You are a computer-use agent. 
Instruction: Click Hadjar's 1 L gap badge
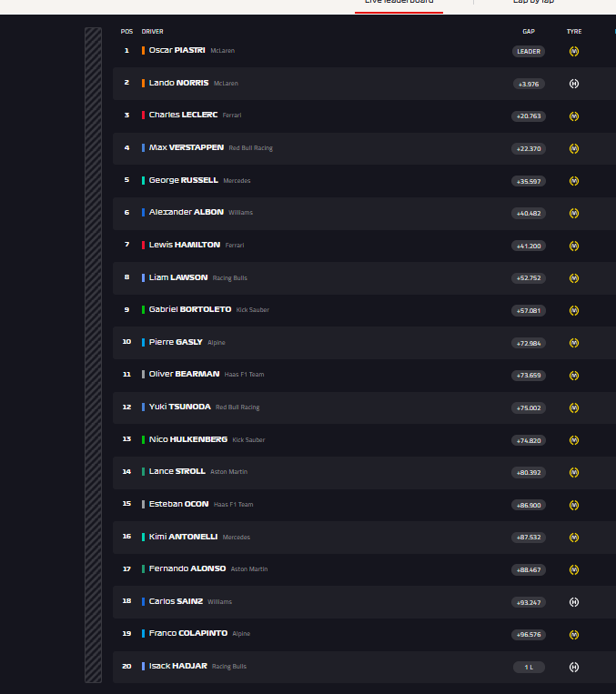(529, 667)
